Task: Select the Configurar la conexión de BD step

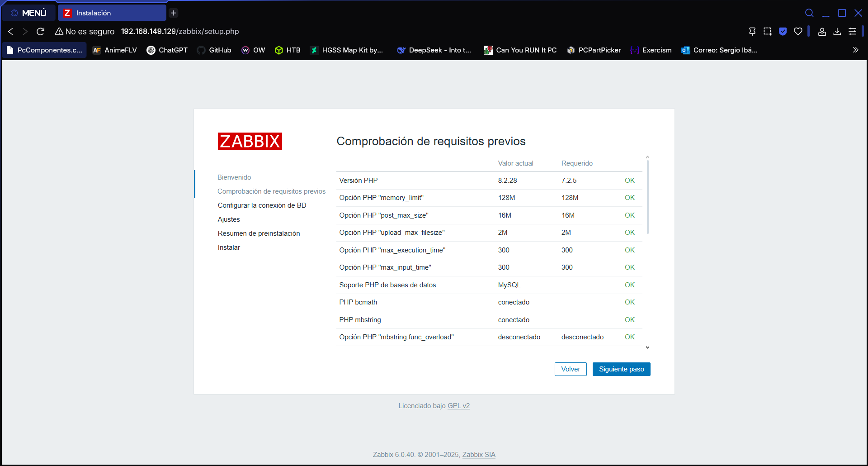Action: click(262, 205)
